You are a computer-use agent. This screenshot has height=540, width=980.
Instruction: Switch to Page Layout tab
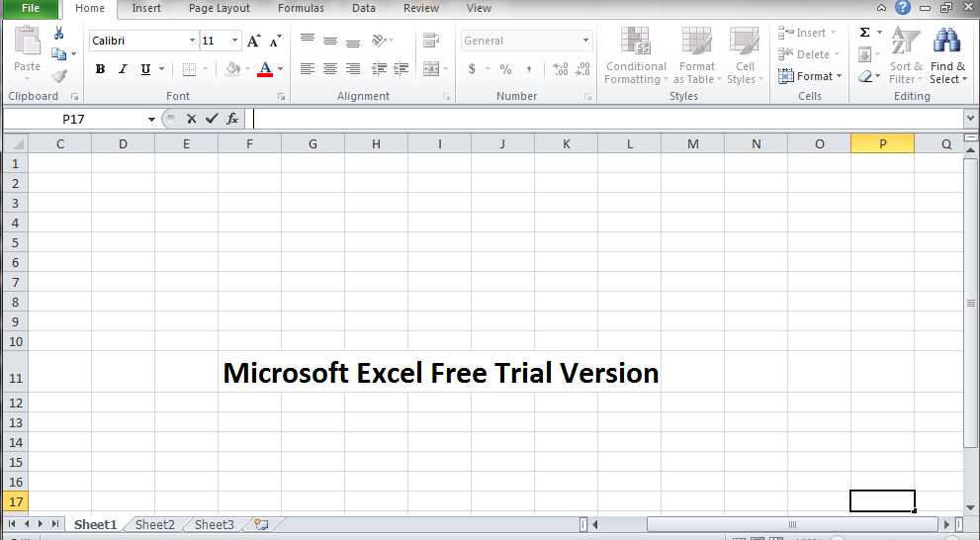220,8
